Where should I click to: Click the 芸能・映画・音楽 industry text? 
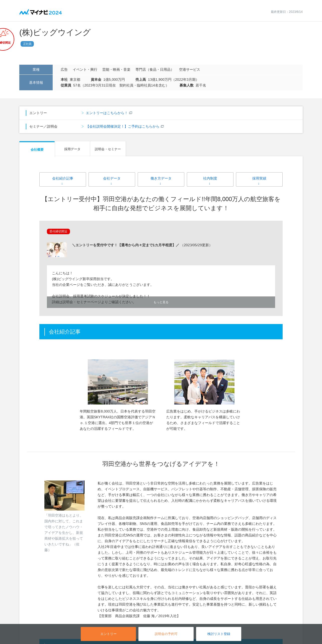click(116, 70)
